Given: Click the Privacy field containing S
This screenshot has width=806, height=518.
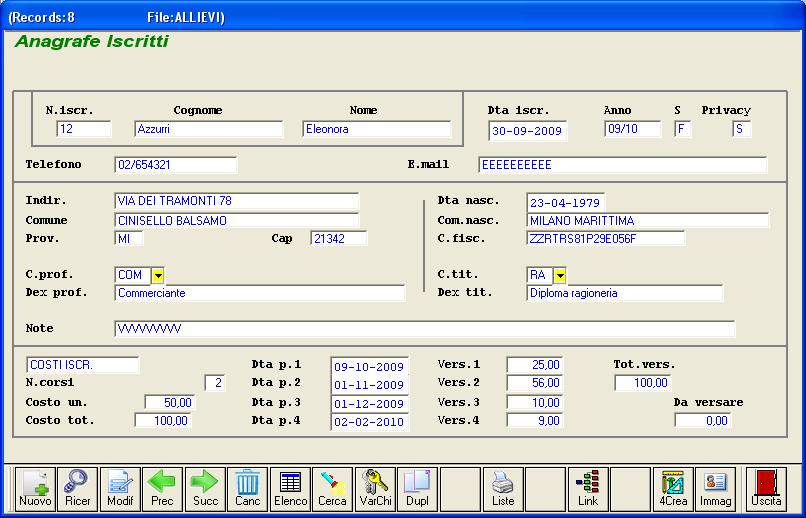Looking at the screenshot, I should (742, 129).
